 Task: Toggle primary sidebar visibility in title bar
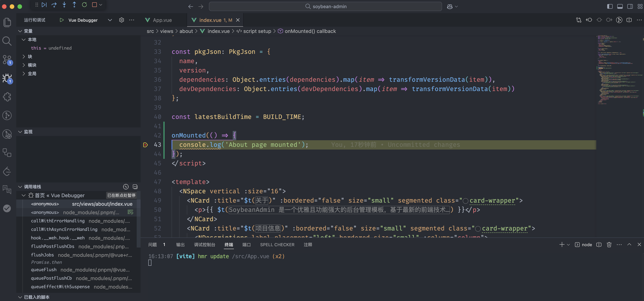[x=610, y=7]
